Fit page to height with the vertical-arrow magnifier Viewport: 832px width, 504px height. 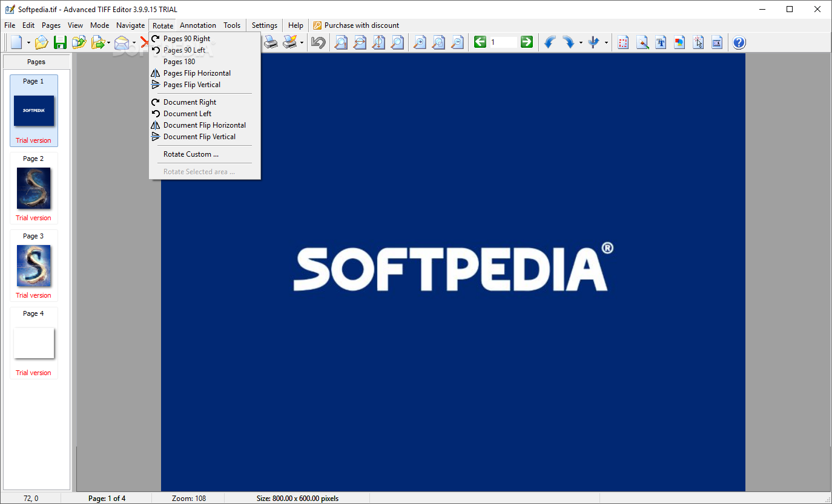[x=378, y=42]
